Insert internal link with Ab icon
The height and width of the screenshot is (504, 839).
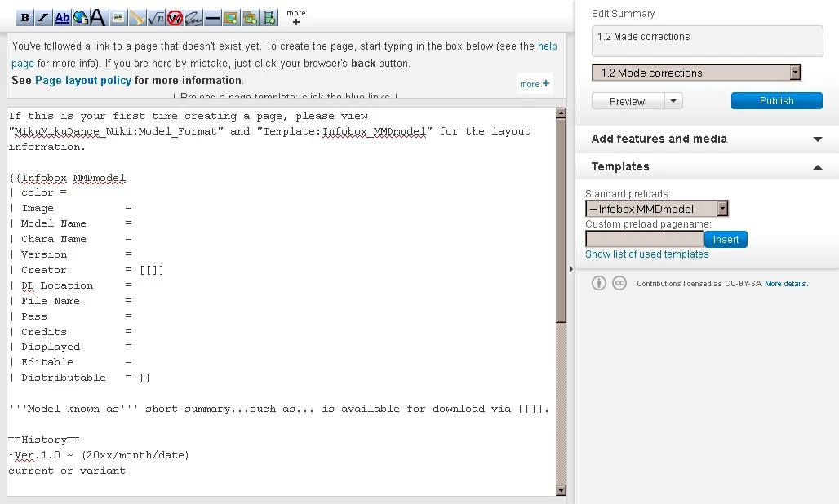tap(63, 17)
